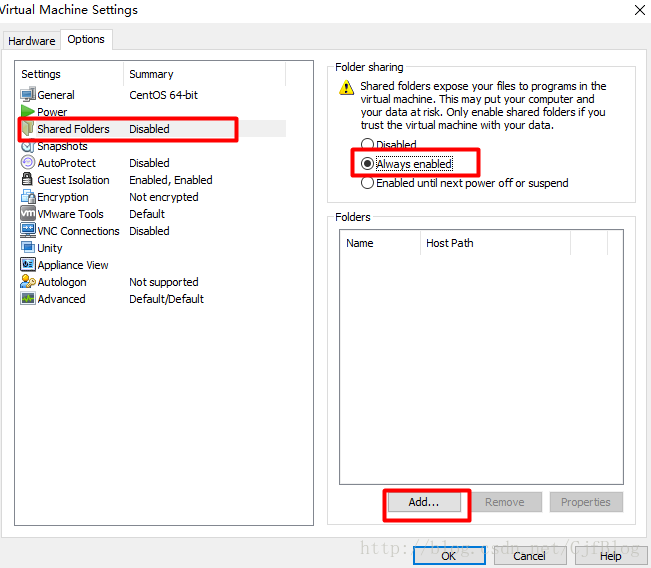
Task: Select the Snapshots settings row
Action: coord(153,146)
